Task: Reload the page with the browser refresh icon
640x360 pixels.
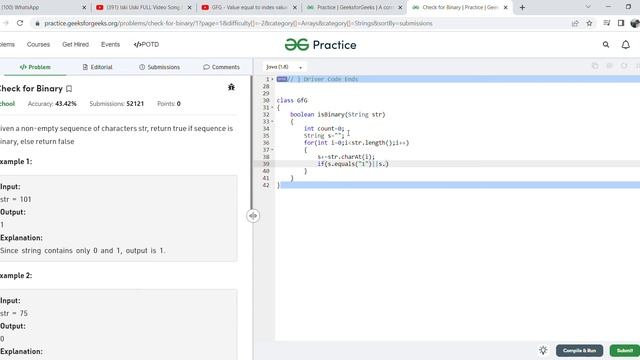Action: click(20, 23)
